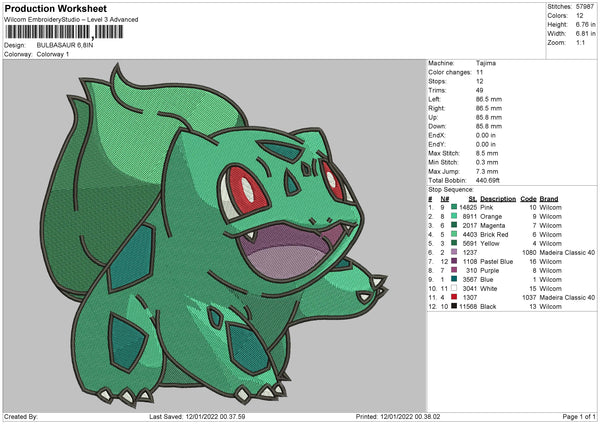Click the barcode below the Wilcom subtitle
Screen dimensions: 600x424
pos(64,32)
